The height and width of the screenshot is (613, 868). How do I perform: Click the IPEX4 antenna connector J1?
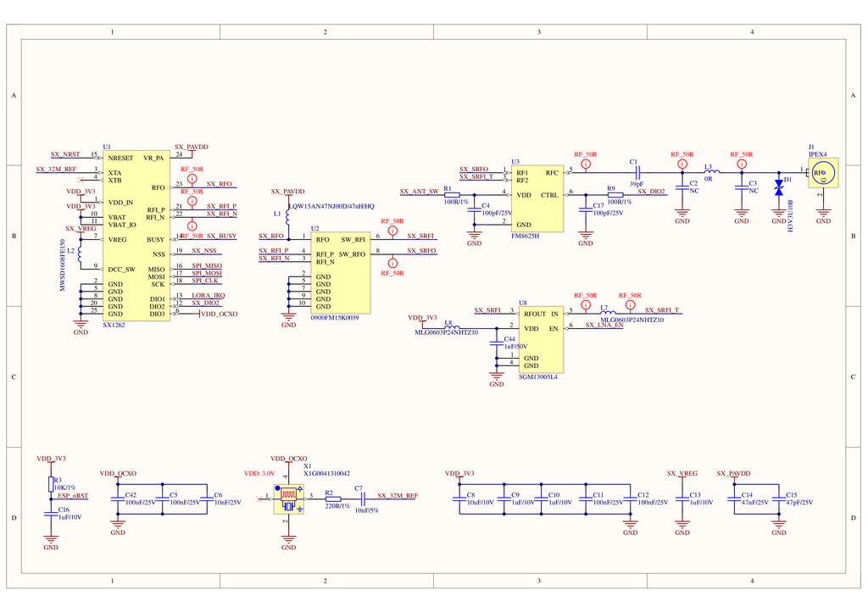click(x=822, y=173)
